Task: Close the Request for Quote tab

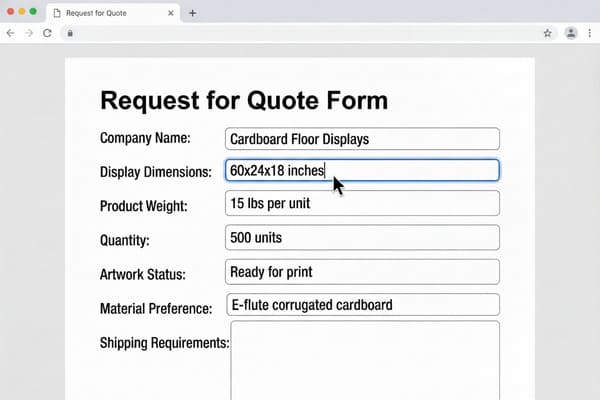Action: (171, 13)
